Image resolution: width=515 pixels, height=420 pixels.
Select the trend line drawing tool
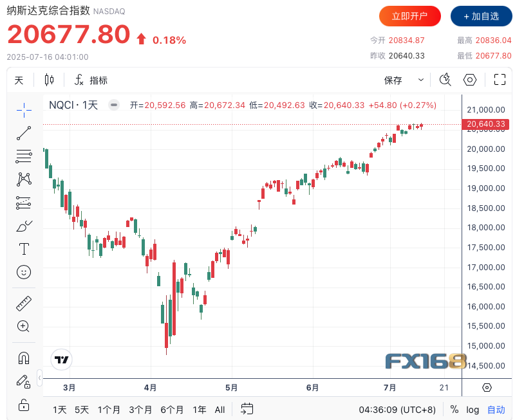tap(24, 133)
